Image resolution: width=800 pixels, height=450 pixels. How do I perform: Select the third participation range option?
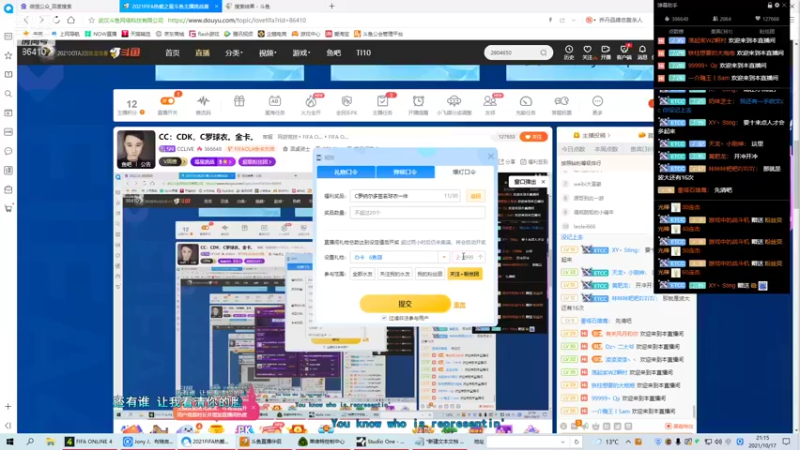430,274
